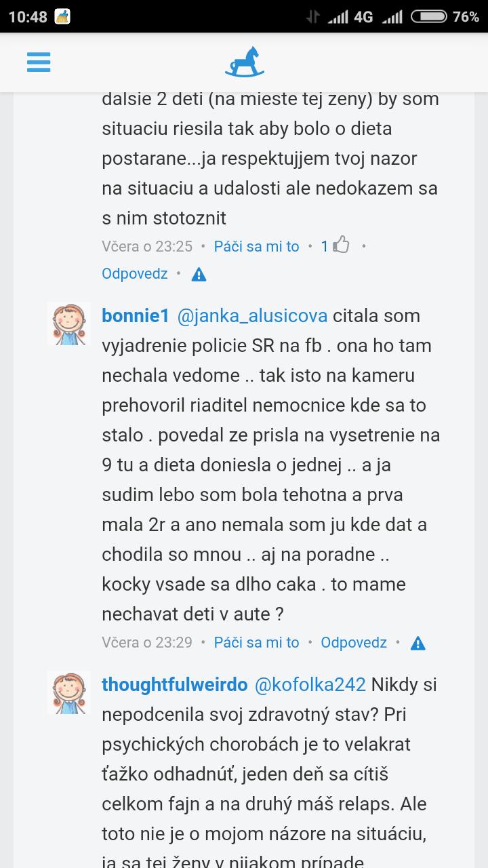The width and height of the screenshot is (488, 868).
Task: Report the first comment via warning icon
Action: [199, 274]
